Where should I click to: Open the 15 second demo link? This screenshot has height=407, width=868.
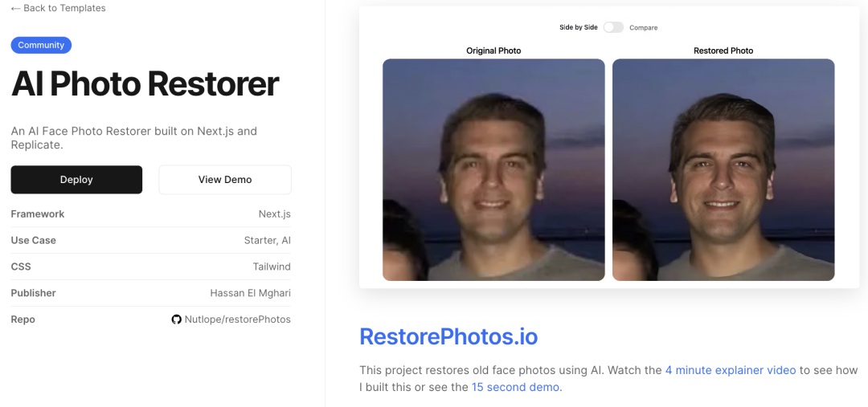515,387
